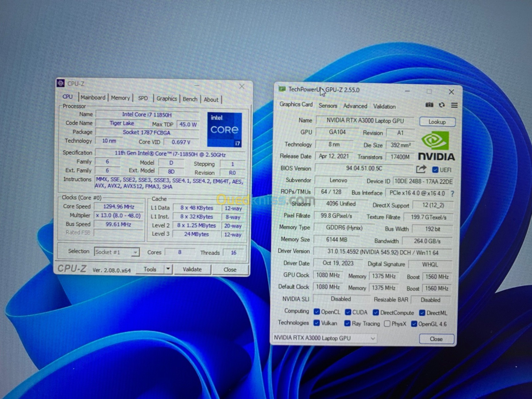Click the Device ID field in GPU-Z
This screenshot has width=532, height=399.
tap(423, 182)
